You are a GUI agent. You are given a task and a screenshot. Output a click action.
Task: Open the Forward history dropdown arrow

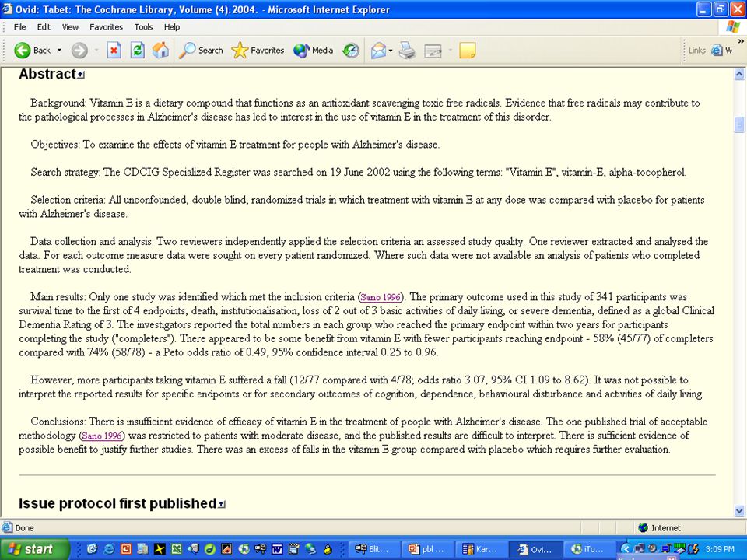coord(96,50)
